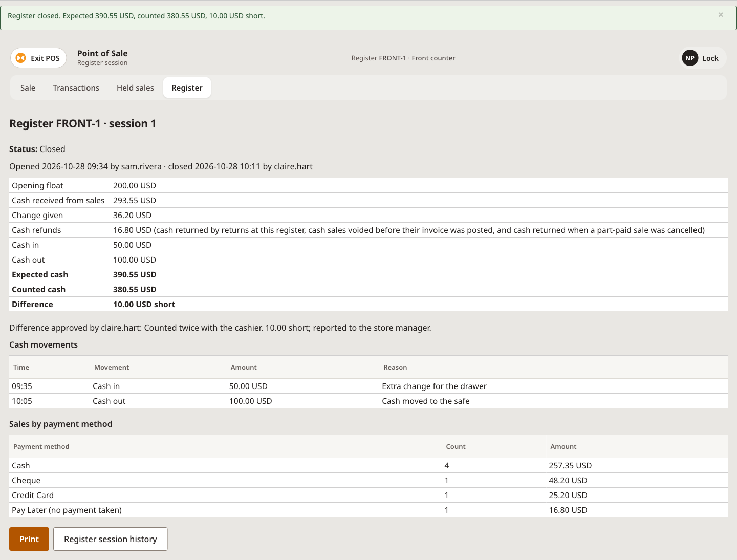This screenshot has height=560, width=737.
Task: Click the Difference approved by claire.hart note
Action: [x=220, y=328]
